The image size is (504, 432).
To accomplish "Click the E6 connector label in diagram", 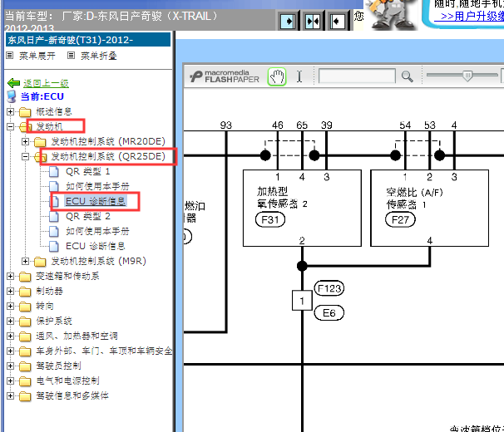I will click(329, 313).
